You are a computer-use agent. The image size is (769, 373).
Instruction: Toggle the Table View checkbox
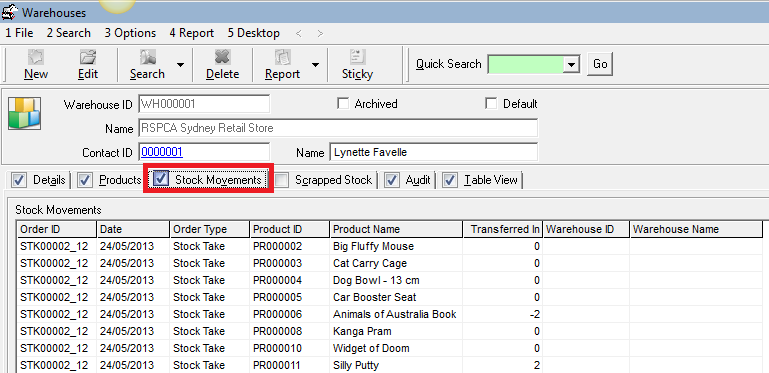tap(450, 180)
